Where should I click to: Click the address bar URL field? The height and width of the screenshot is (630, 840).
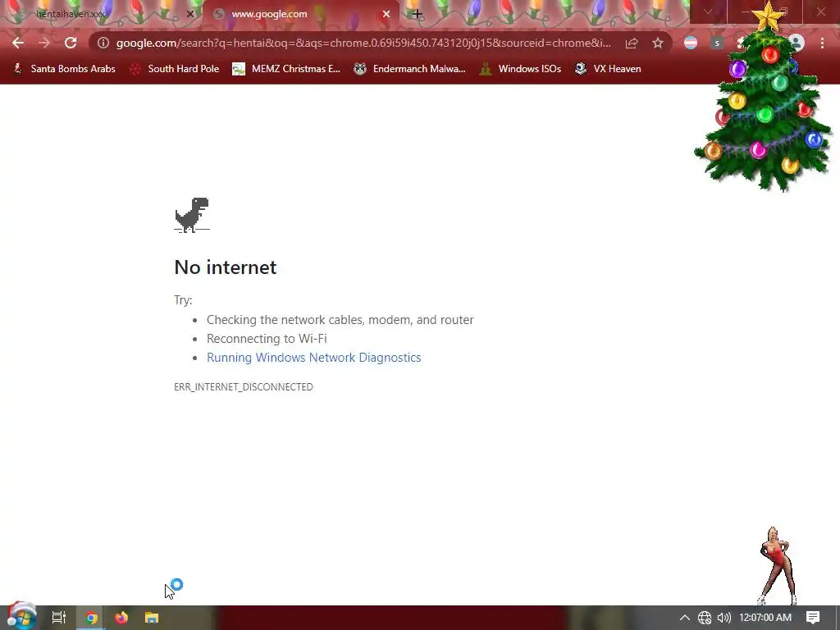tap(363, 43)
